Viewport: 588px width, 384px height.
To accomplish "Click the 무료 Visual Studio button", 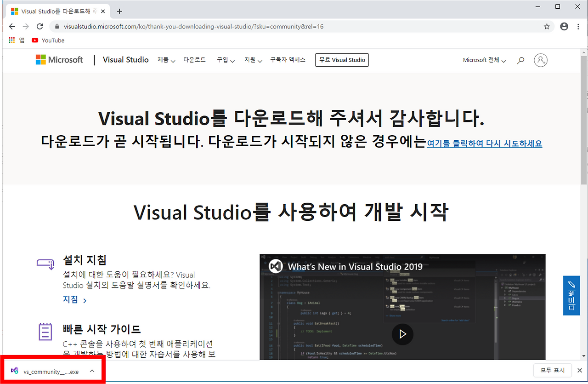I will [x=342, y=60].
